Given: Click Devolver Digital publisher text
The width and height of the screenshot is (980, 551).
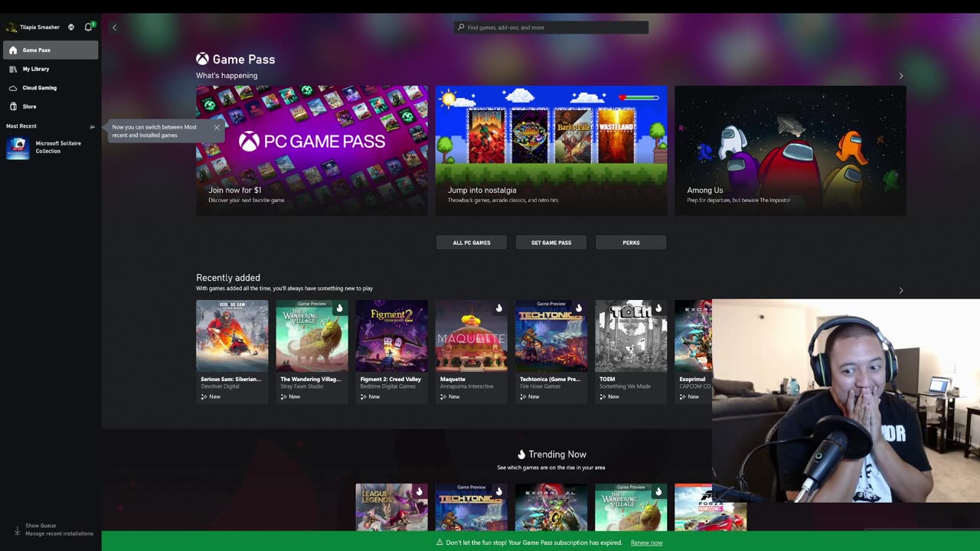Looking at the screenshot, I should tap(221, 386).
